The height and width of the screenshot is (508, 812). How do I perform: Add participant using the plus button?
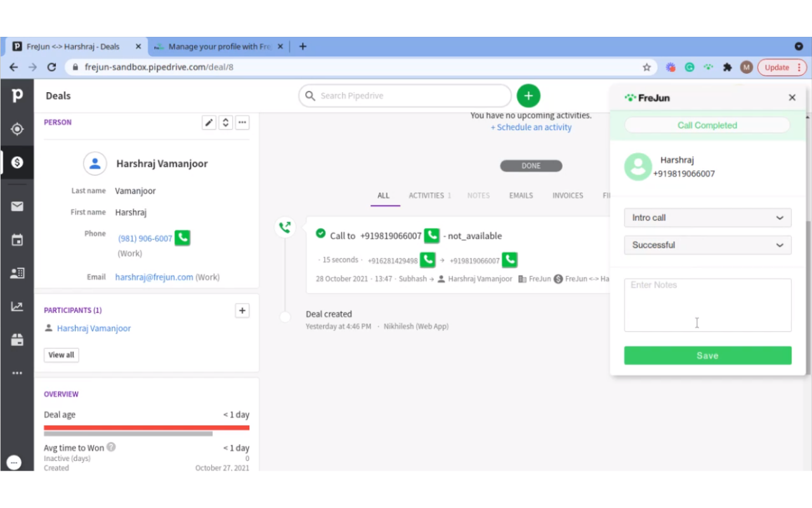[242, 311]
